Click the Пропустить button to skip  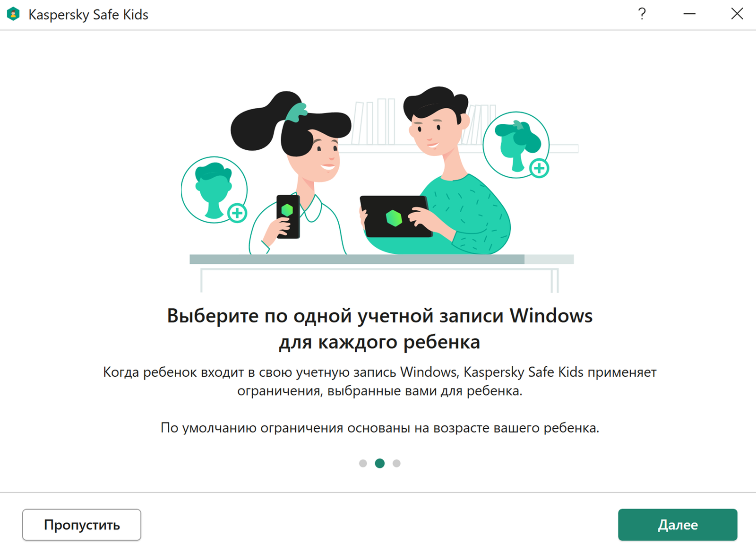click(82, 525)
